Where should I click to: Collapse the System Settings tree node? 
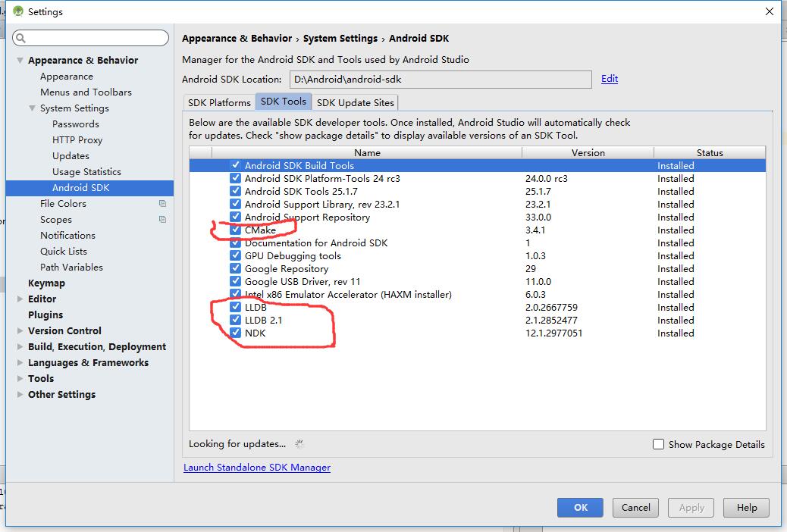click(x=32, y=108)
